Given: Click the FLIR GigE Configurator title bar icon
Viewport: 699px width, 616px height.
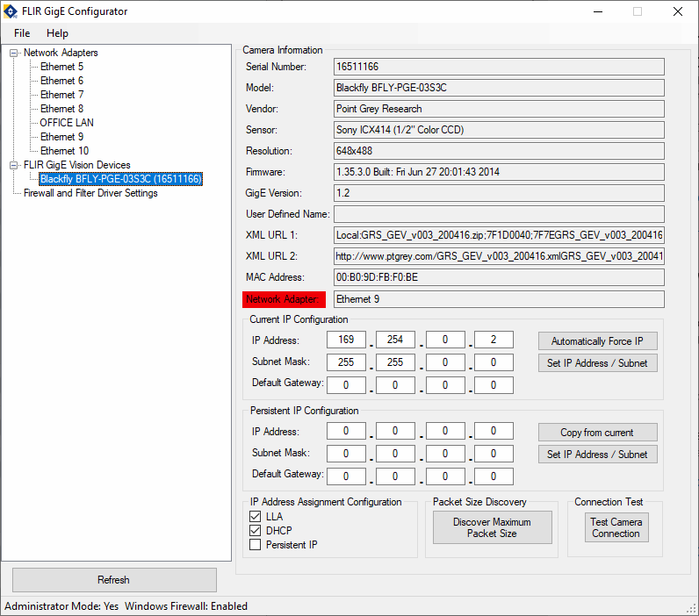Looking at the screenshot, I should (x=11, y=11).
